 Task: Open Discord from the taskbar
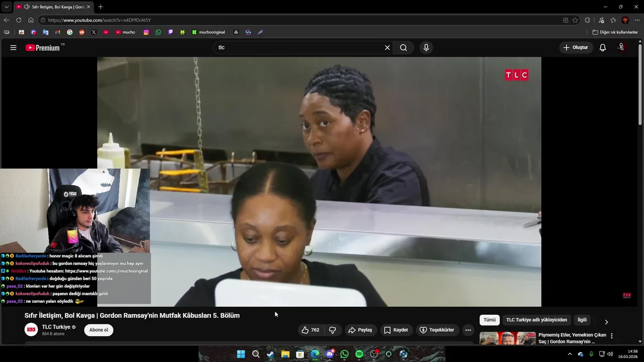(330, 354)
